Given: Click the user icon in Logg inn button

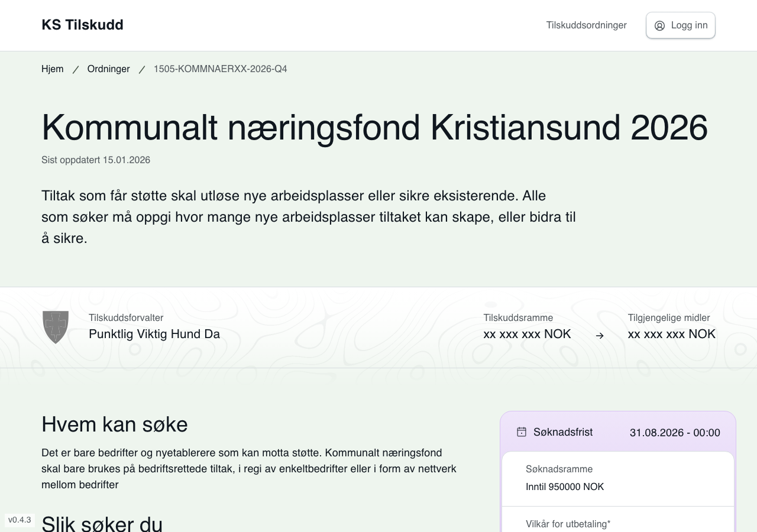Looking at the screenshot, I should (x=659, y=25).
